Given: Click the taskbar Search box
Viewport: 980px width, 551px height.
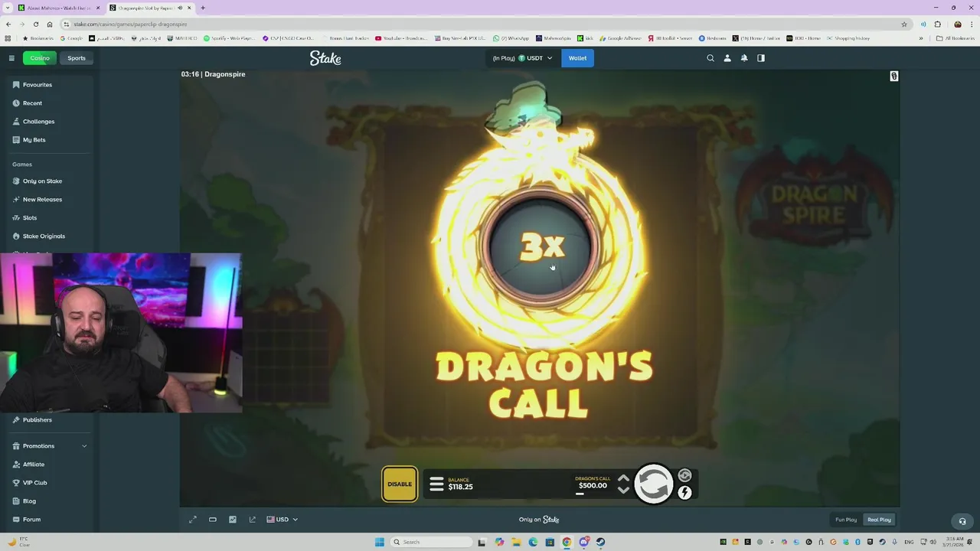Looking at the screenshot, I should coord(431,542).
